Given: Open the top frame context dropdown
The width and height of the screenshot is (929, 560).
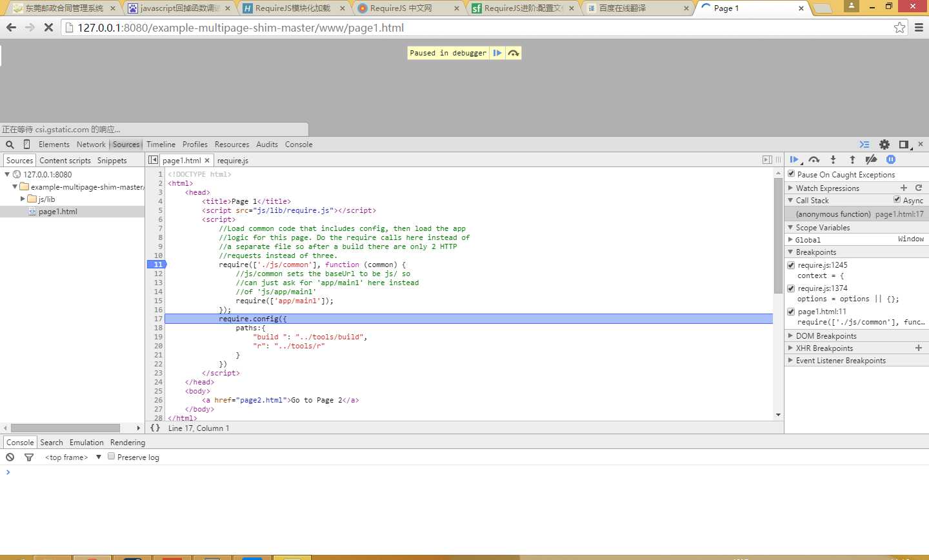Looking at the screenshot, I should tap(74, 457).
